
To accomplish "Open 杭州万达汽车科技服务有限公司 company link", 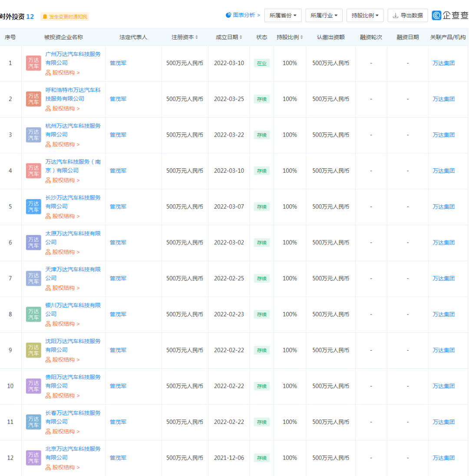I will pyautogui.click(x=73, y=130).
